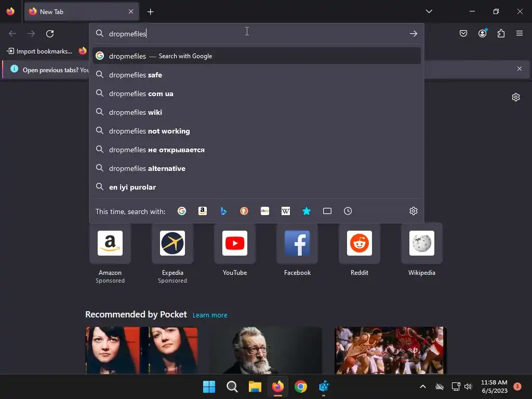The height and width of the screenshot is (399, 532).
Task: Click the address bar text field
Action: point(256,34)
